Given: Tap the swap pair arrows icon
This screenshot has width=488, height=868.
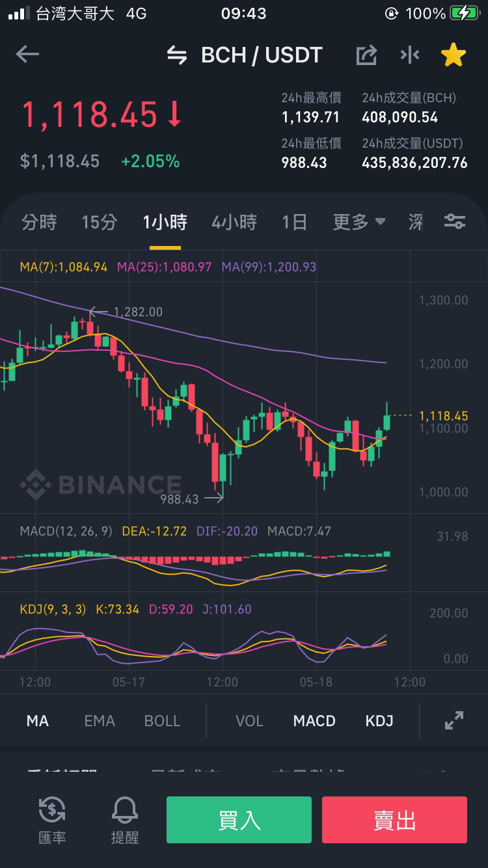Looking at the screenshot, I should coord(177,55).
